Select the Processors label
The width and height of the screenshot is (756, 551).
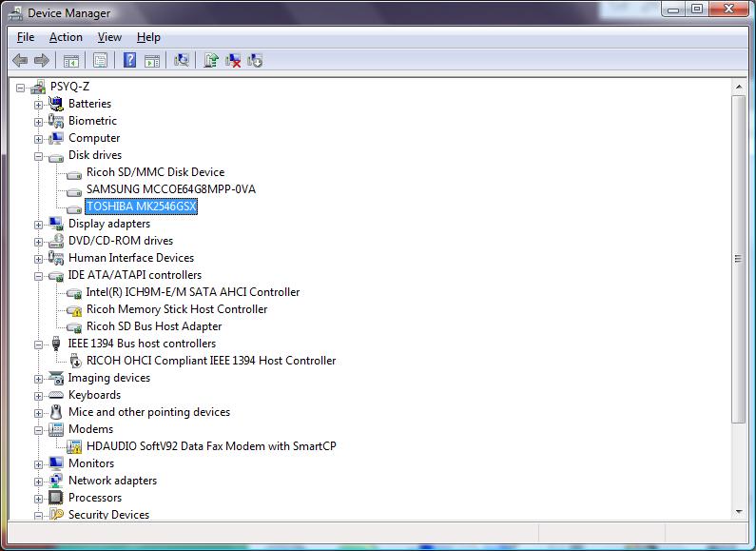[x=95, y=498]
